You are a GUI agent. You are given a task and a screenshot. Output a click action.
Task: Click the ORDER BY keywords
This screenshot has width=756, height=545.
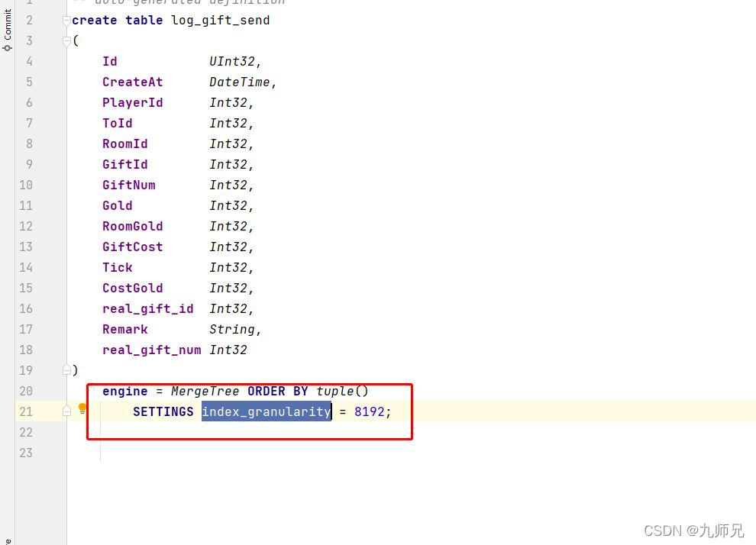point(278,392)
